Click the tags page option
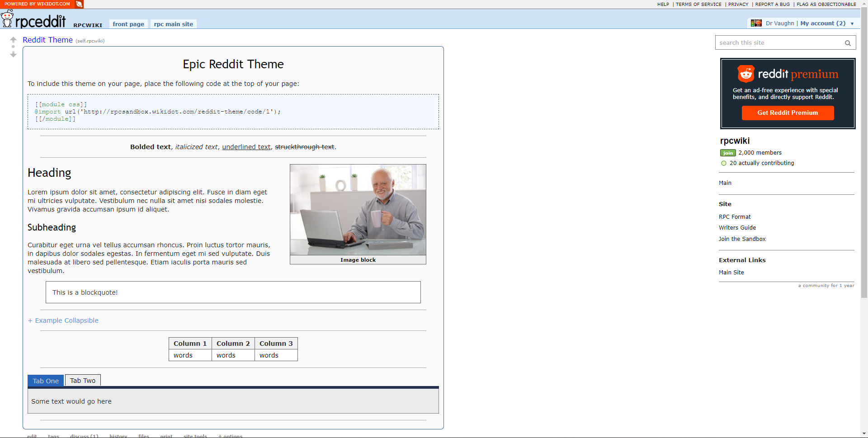The width and height of the screenshot is (868, 438). 53,436
